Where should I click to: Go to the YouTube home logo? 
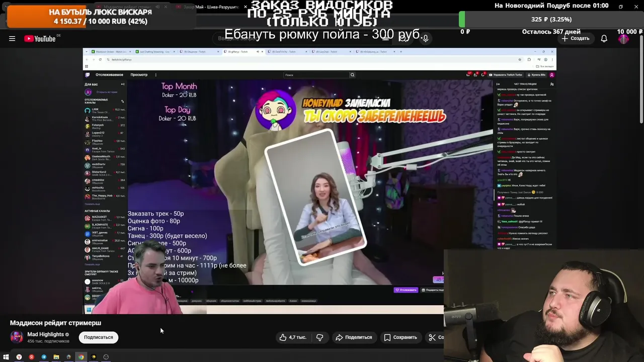(x=40, y=39)
